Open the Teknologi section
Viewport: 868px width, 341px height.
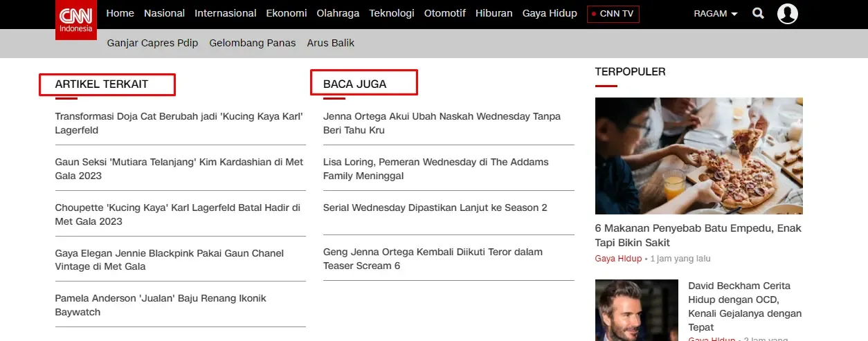[392, 13]
